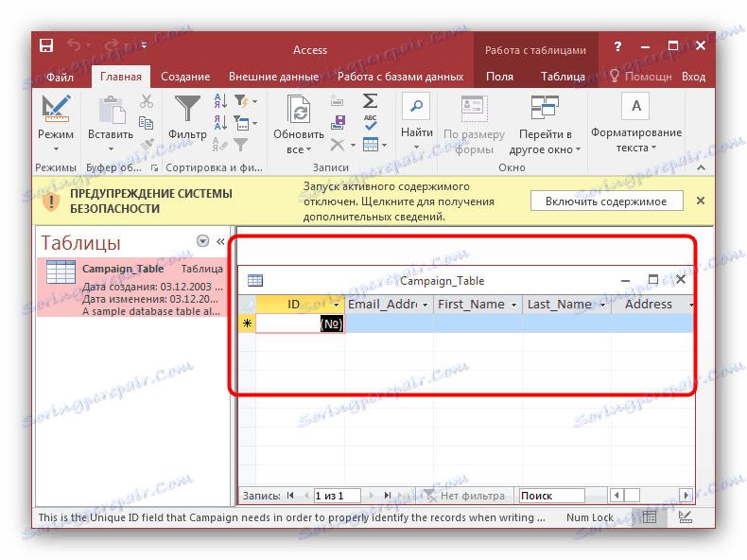Switch to the Поля tab
The image size is (747, 560).
coord(500,77)
